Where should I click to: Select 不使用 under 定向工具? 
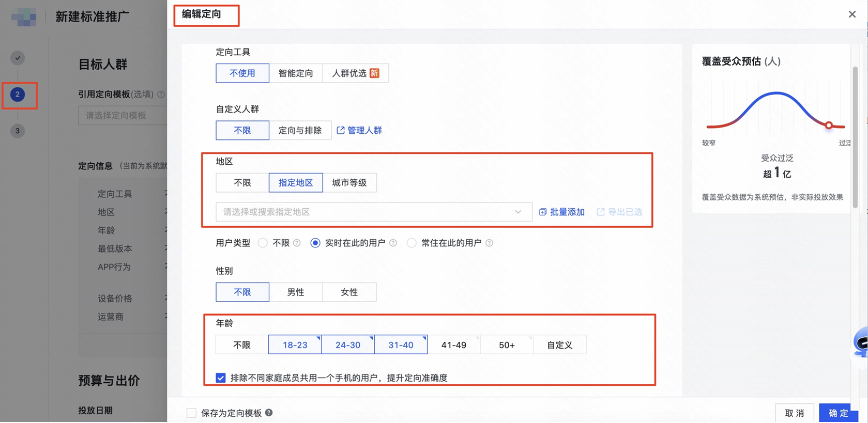pyautogui.click(x=242, y=73)
